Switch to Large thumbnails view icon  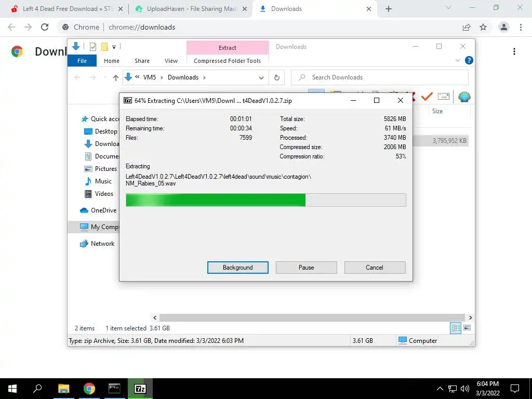[467, 328]
